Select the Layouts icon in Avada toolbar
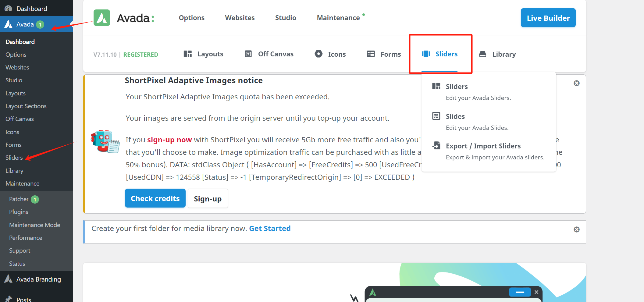This screenshot has height=302, width=644. [x=187, y=54]
